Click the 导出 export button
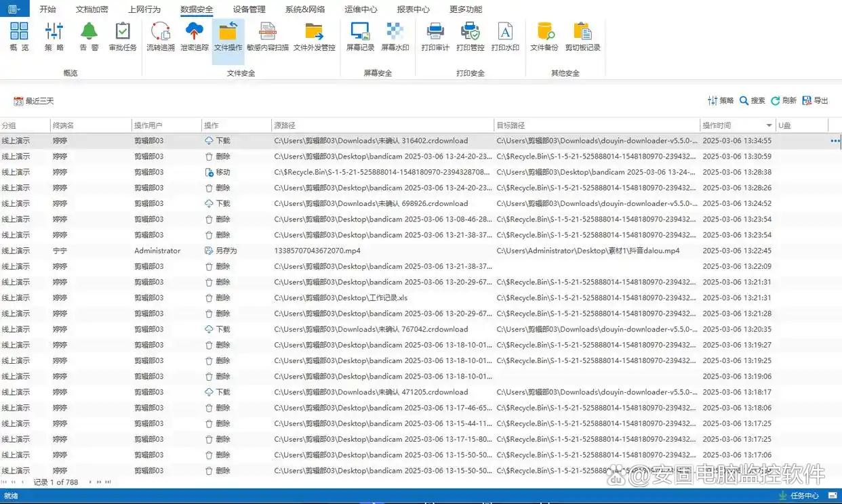 815,100
